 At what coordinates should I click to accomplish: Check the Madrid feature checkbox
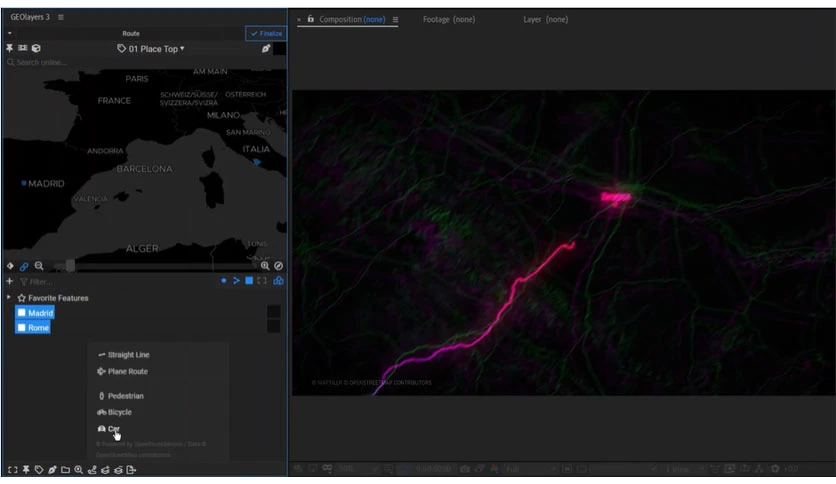click(x=21, y=313)
